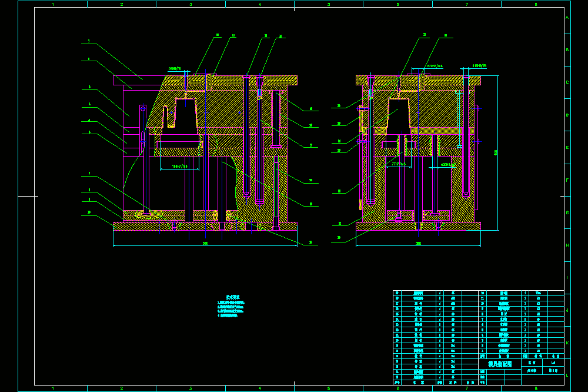
Task: Click zone number 2 on top border
Action: [122, 5]
